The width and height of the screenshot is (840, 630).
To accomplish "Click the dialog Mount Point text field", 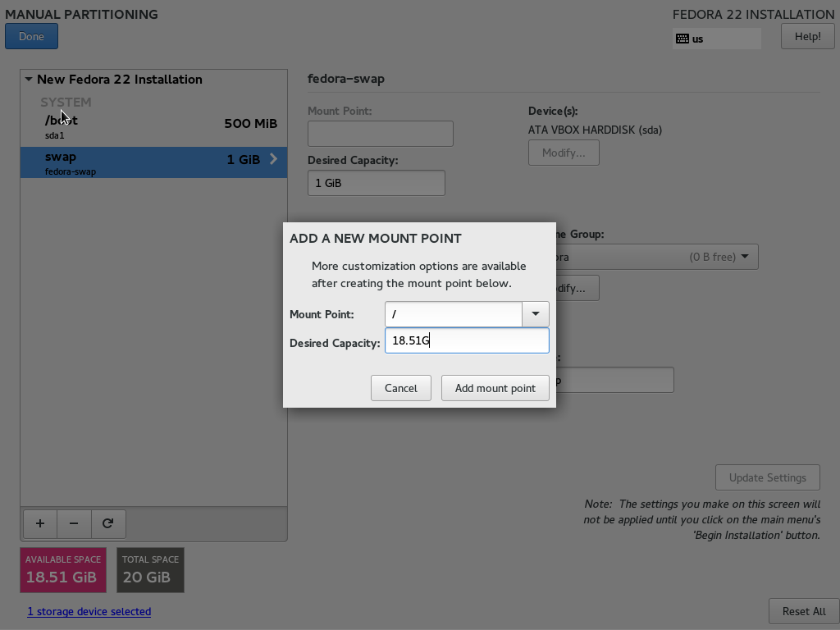I will (453, 314).
